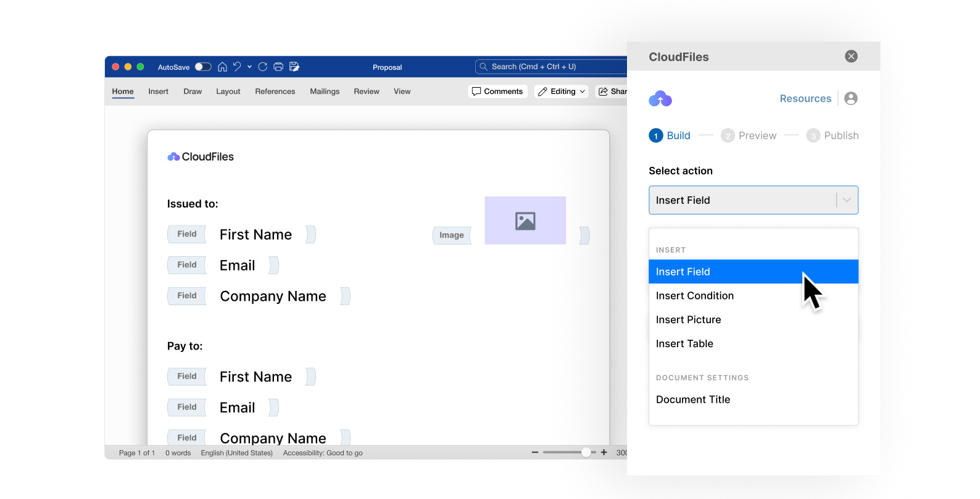Click First Name text under Pay to
This screenshot has width=980, height=499.
tap(255, 377)
